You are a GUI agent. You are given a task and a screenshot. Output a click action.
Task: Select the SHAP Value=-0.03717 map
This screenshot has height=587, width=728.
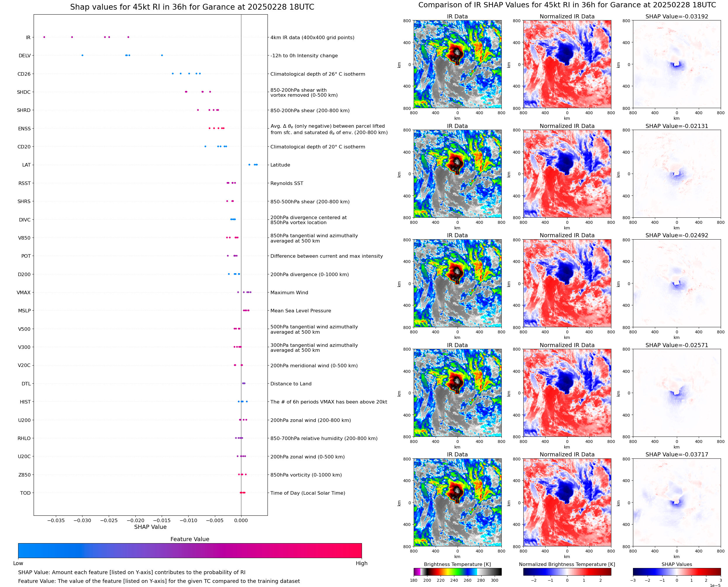point(677,503)
